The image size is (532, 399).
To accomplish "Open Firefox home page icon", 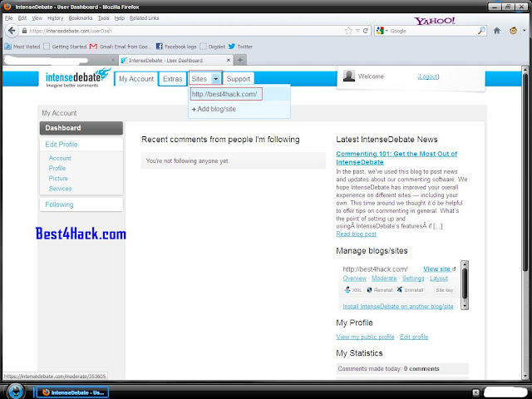I will [x=497, y=31].
